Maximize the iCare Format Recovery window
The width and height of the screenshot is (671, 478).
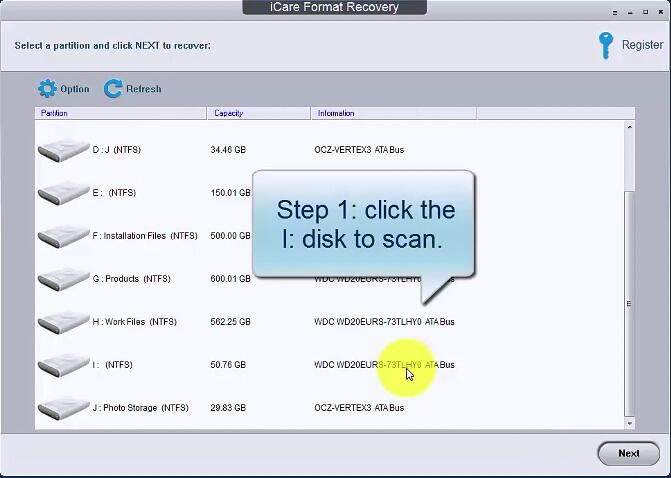pos(645,12)
